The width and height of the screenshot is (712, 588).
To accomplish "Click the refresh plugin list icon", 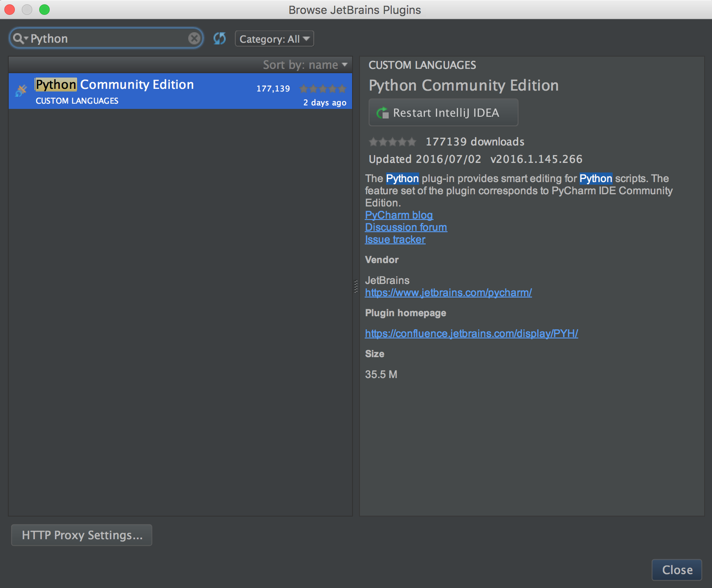I will click(x=219, y=38).
